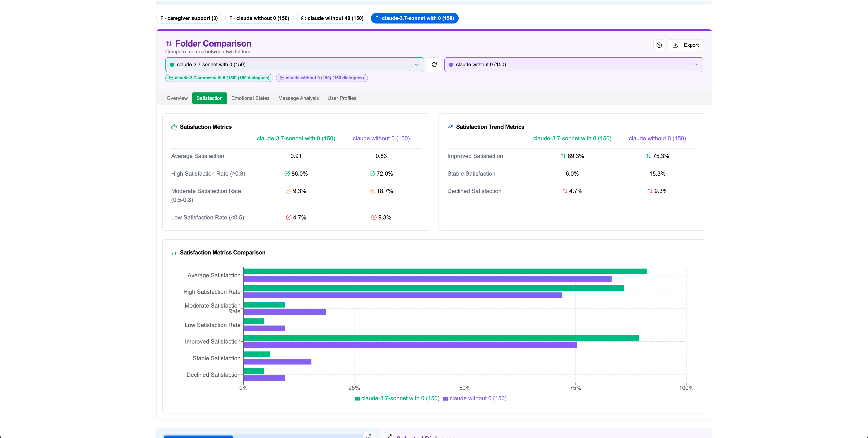This screenshot has width=868, height=438.
Task: Click the red X icon beside 4.7% low rate
Action: [x=288, y=217]
